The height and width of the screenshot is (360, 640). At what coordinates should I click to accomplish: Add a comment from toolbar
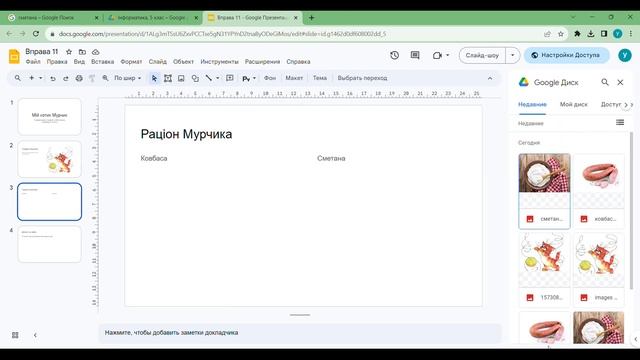pos(230,78)
